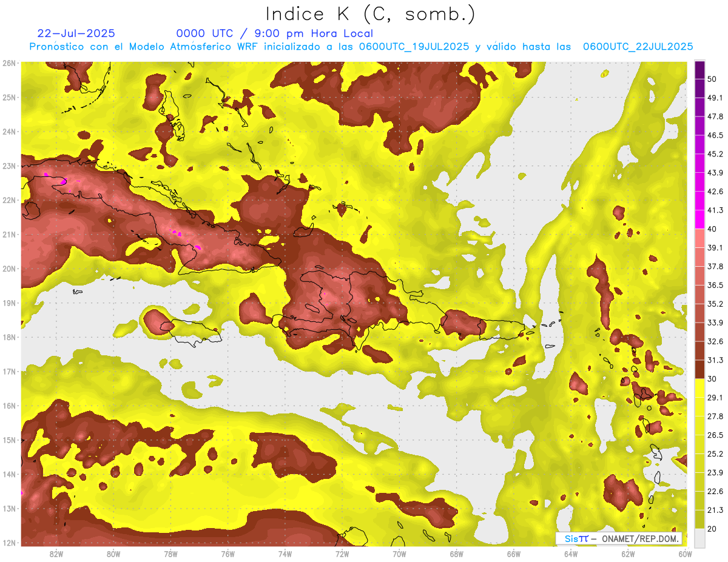
Task: Click the "14N" latitude axis label
Action: click(x=10, y=474)
